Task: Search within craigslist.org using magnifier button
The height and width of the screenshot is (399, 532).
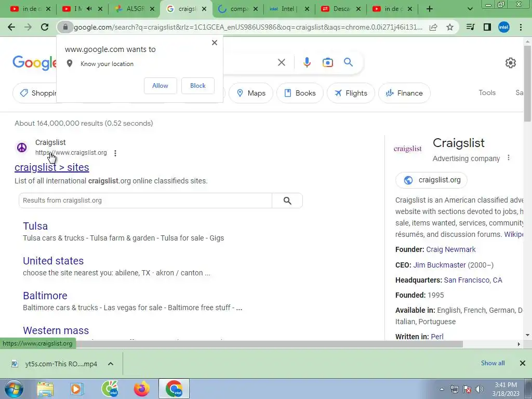Action: tap(287, 201)
